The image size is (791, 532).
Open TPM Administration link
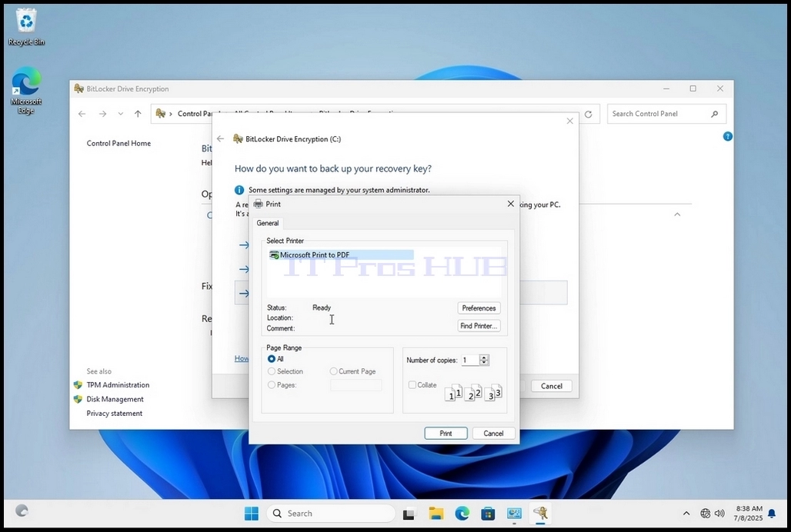118,385
